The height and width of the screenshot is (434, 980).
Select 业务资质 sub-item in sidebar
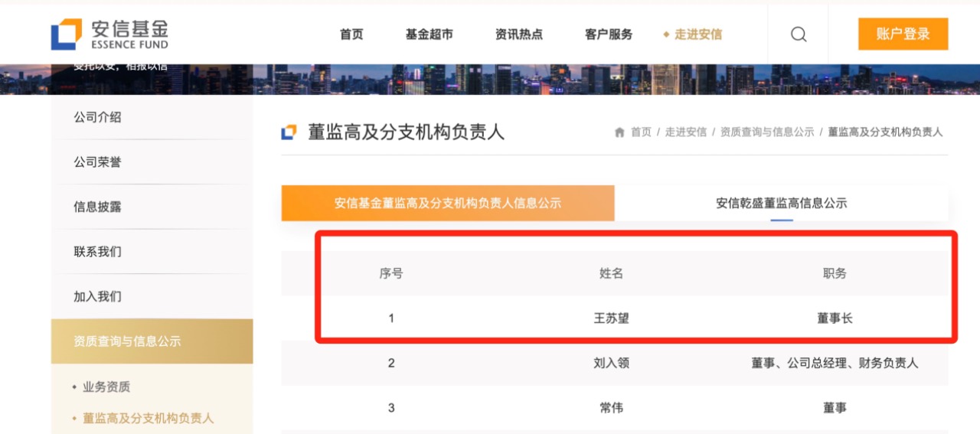pyautogui.click(x=106, y=387)
